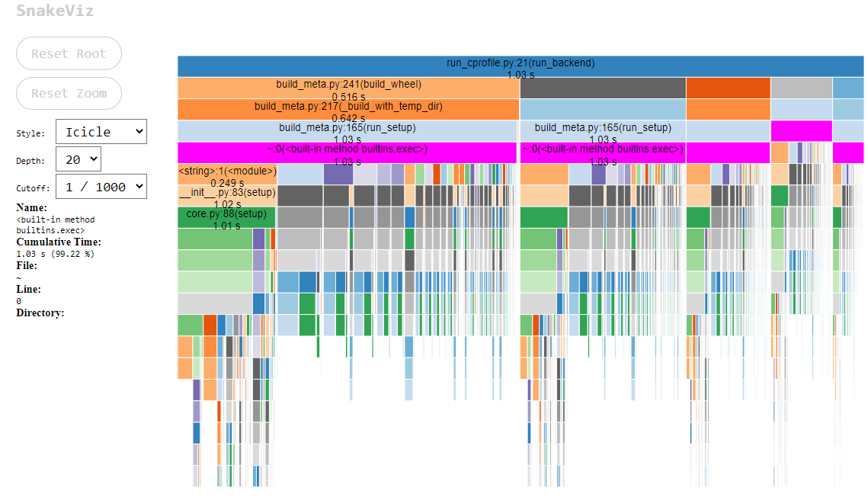Screen dimensions: 868x500
Task: Select the right build_meta.py:165(run_setup) frame
Action: tap(602, 128)
